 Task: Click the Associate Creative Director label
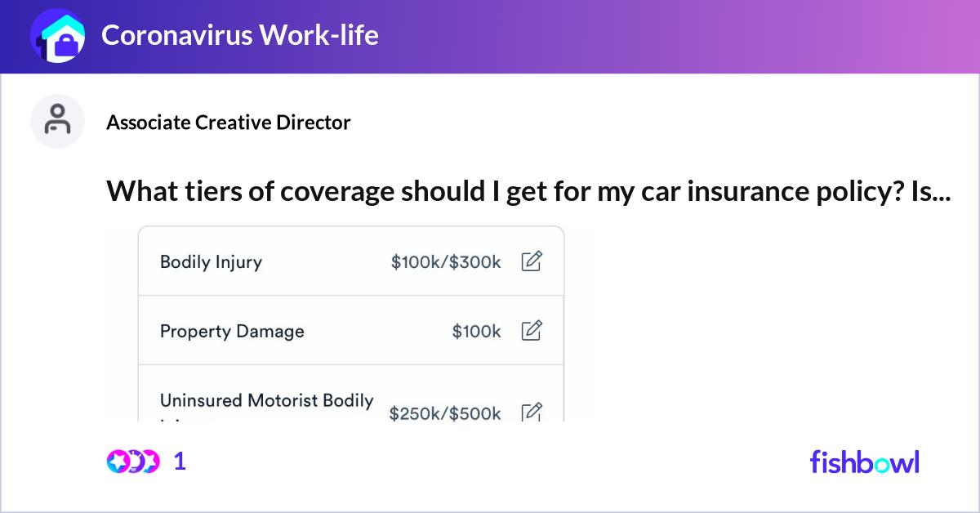pyautogui.click(x=228, y=123)
